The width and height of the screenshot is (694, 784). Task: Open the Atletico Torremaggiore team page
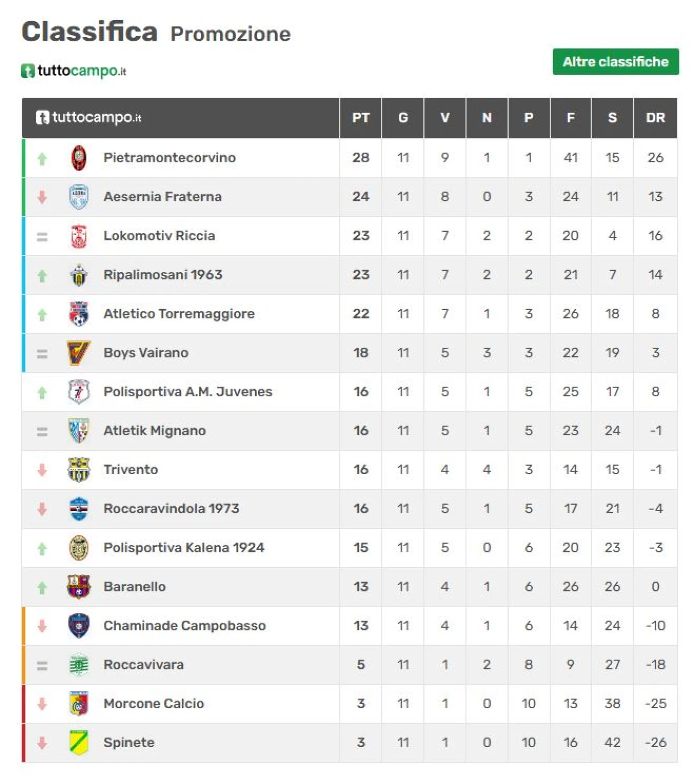pos(179,314)
